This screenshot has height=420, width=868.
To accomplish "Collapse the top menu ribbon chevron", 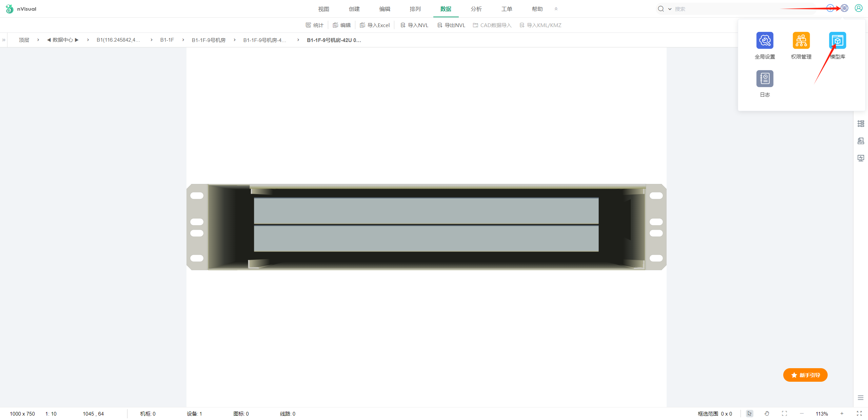I will (556, 9).
